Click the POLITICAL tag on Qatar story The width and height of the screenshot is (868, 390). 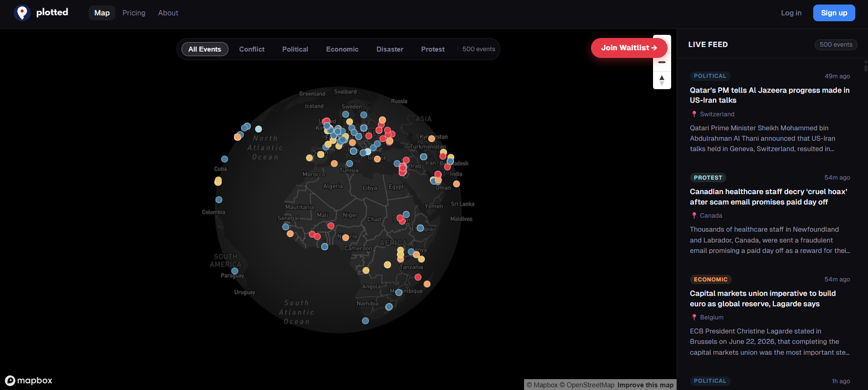[x=710, y=76]
